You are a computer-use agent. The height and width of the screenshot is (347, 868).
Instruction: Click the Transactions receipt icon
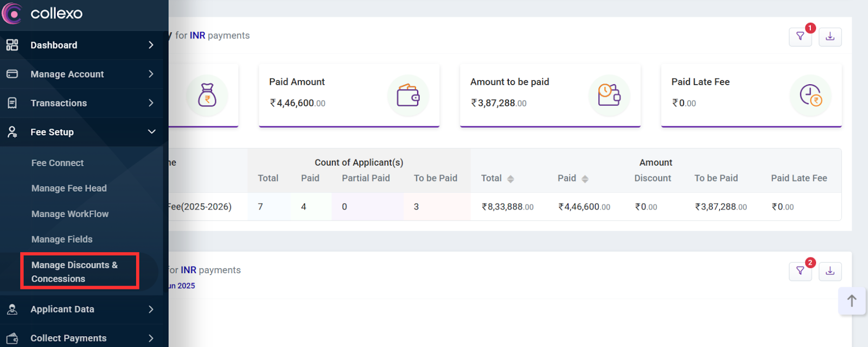[x=12, y=103]
